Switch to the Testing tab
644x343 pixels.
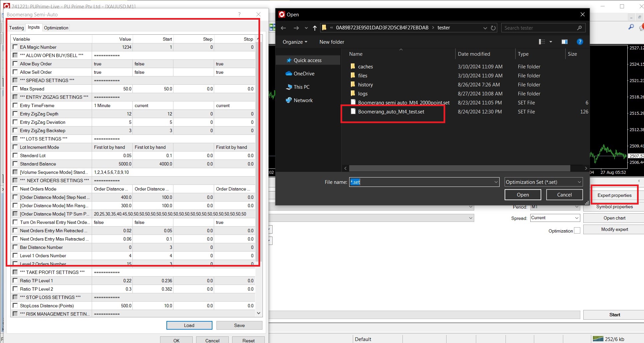point(16,28)
